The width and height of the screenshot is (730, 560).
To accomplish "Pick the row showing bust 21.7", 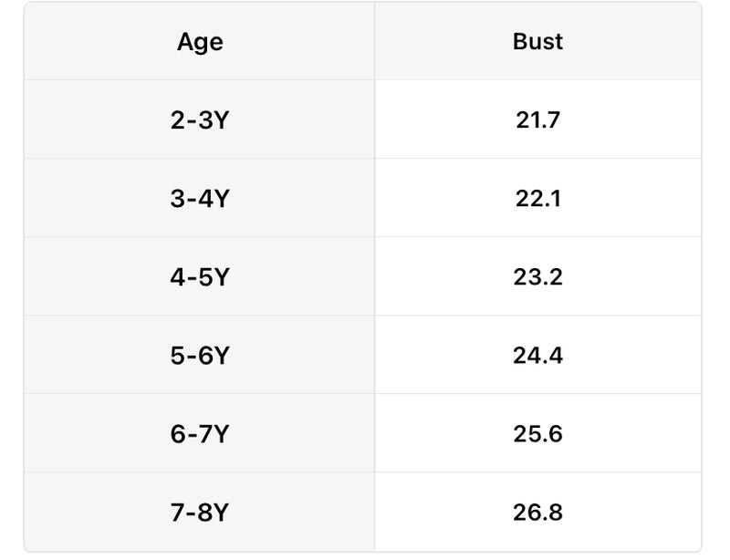I will click(362, 119).
